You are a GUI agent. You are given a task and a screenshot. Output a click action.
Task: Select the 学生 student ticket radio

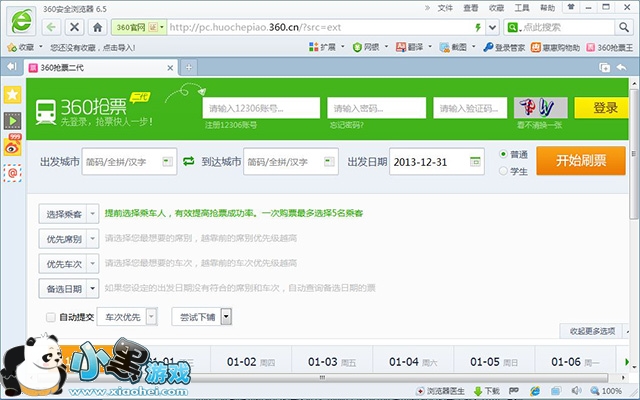[x=503, y=171]
